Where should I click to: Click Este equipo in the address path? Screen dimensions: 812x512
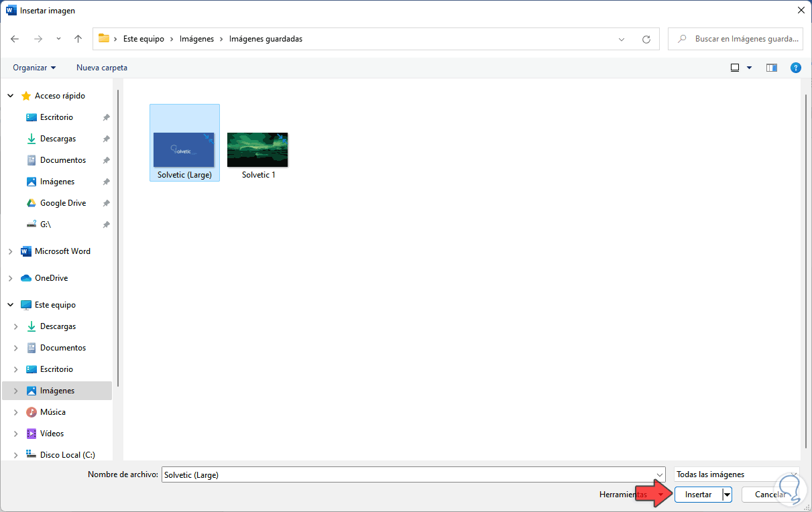point(143,39)
